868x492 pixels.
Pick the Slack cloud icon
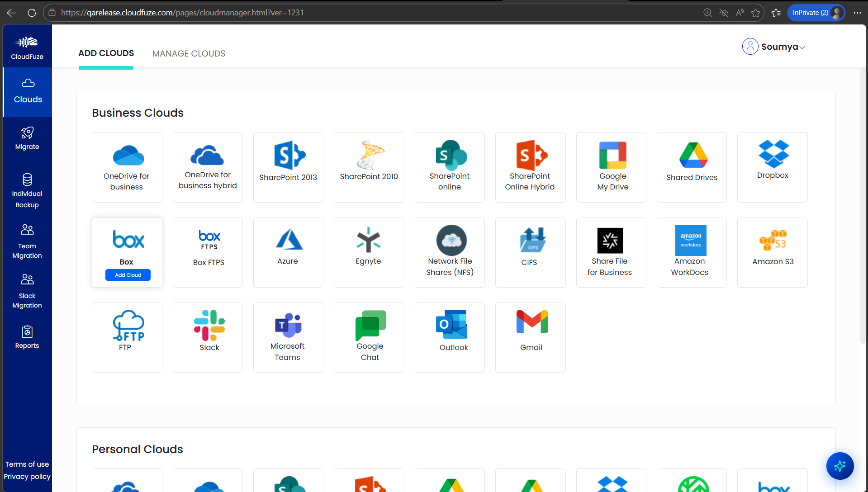[209, 326]
